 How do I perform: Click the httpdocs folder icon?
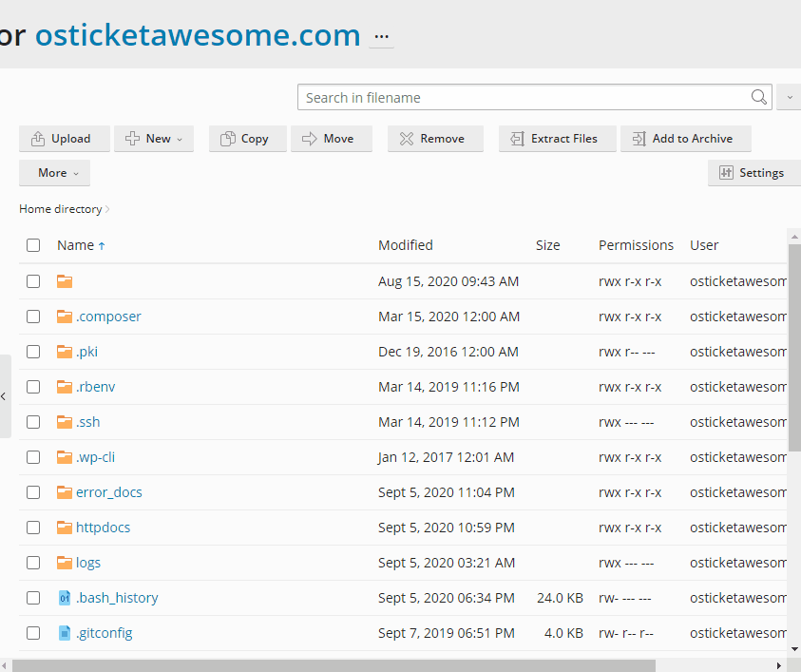[65, 528]
